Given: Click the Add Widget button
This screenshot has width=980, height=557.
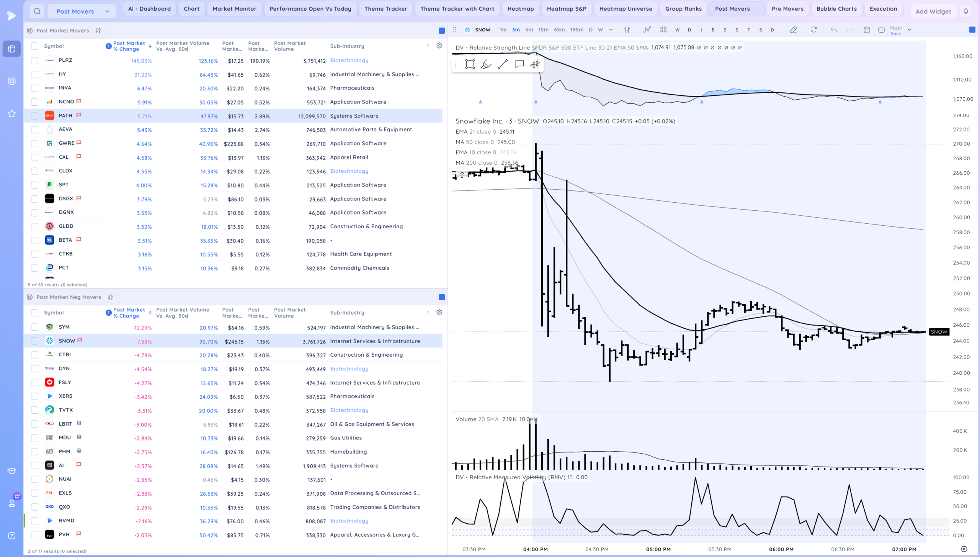Looking at the screenshot, I should pos(933,11).
